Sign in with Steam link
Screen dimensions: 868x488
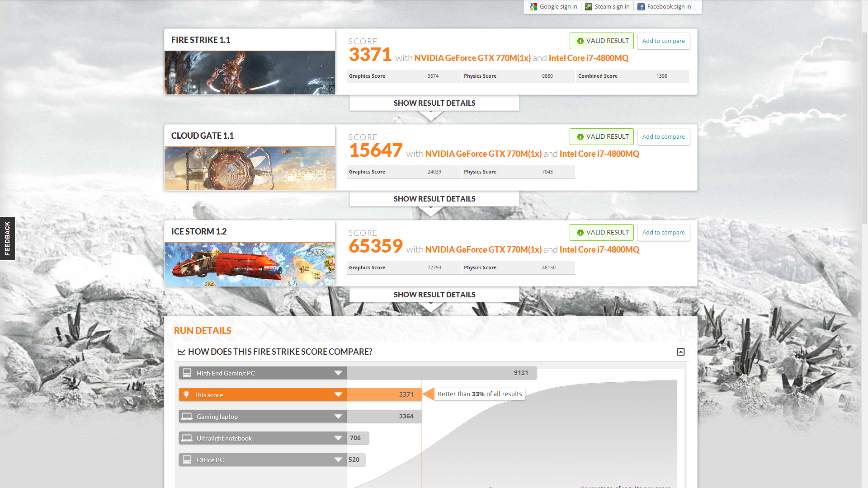click(x=612, y=7)
